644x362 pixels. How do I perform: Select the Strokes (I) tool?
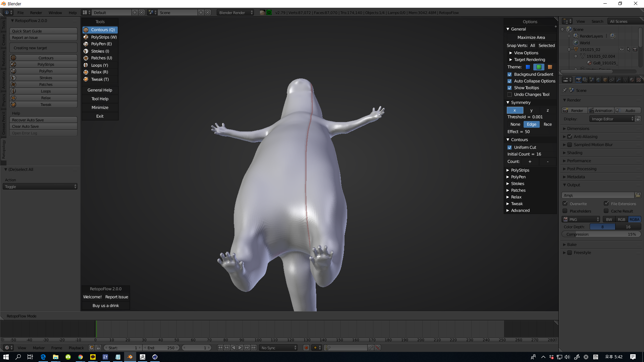(100, 51)
